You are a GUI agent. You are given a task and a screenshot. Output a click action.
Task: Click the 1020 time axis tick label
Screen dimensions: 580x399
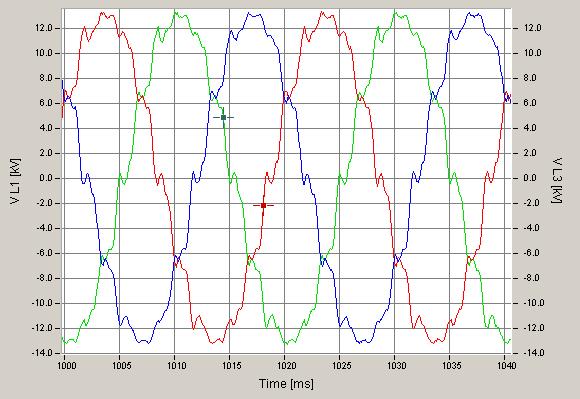click(x=287, y=366)
